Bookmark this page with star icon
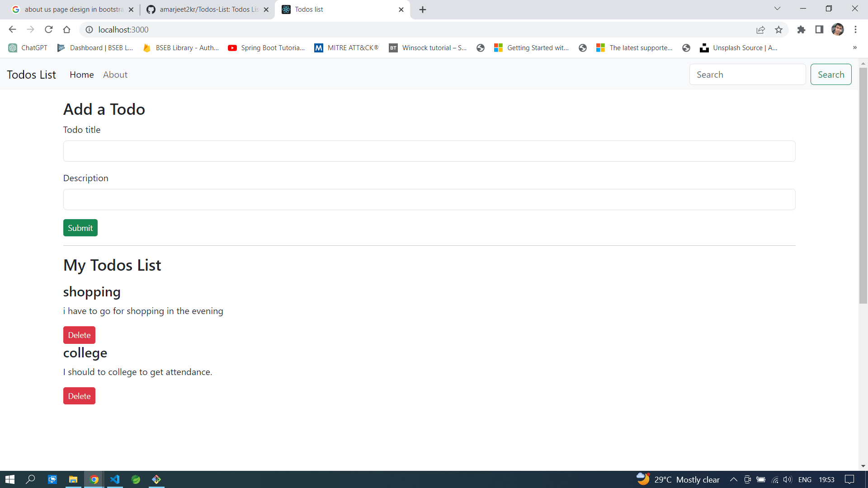The image size is (868, 488). click(x=778, y=29)
